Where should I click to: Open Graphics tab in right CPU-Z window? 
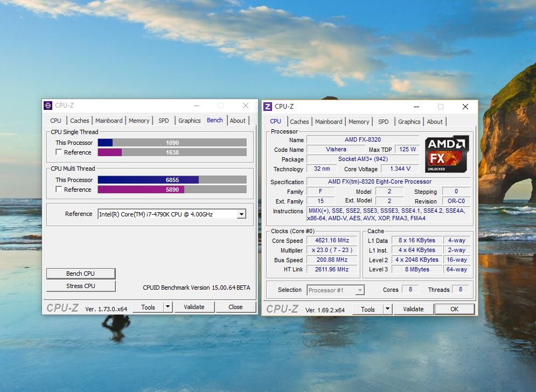pyautogui.click(x=409, y=122)
